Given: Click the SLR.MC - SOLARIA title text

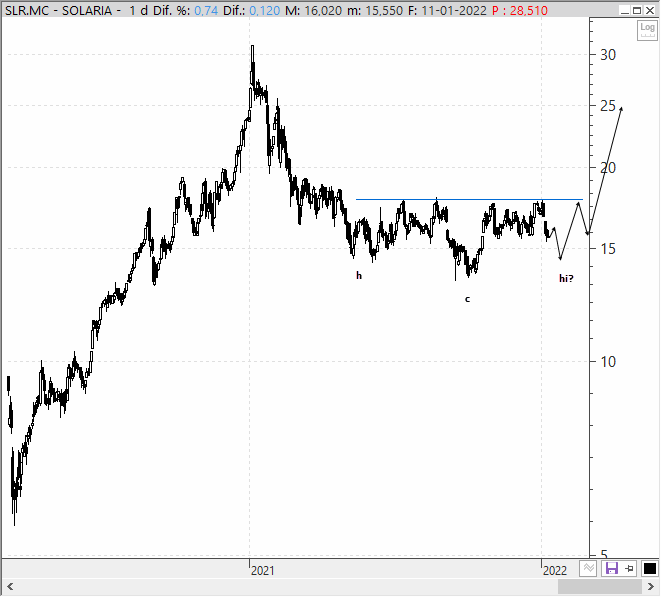Looking at the screenshot, I should 59,10.
